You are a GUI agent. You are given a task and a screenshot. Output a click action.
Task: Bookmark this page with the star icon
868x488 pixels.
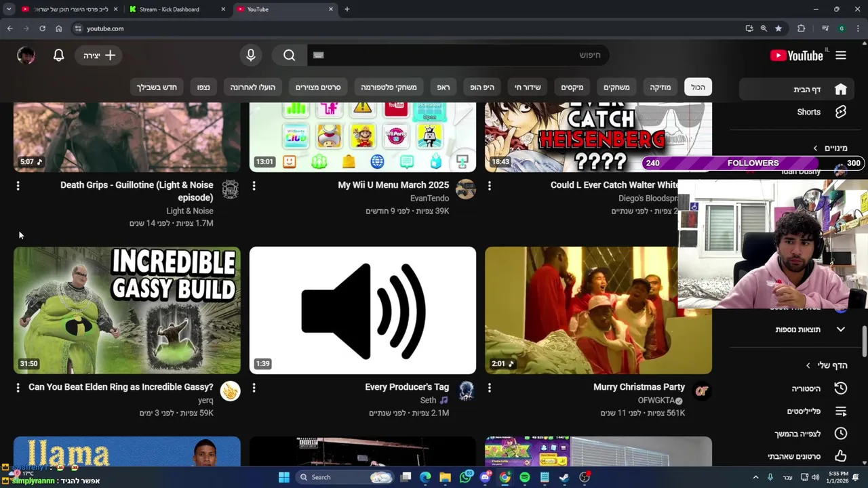pyautogui.click(x=778, y=28)
